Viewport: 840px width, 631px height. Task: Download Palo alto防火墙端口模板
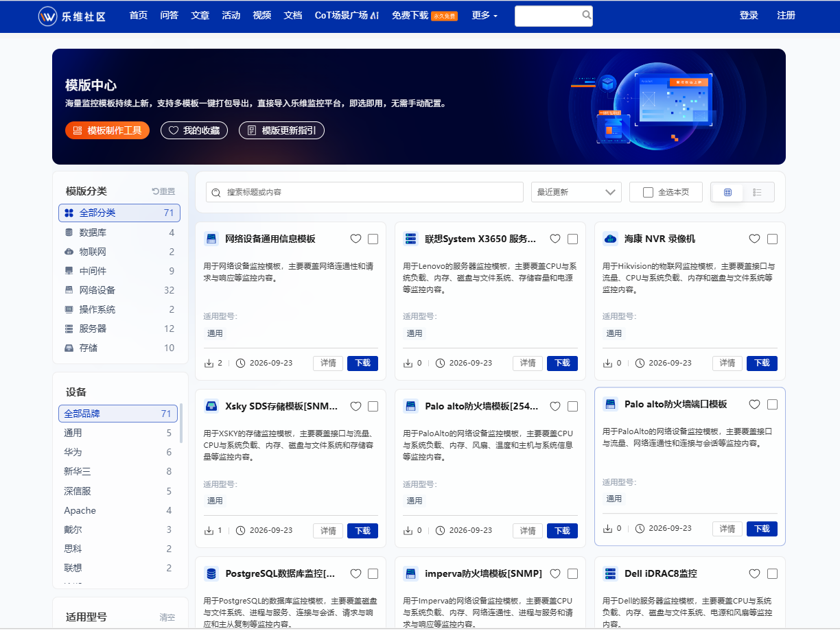tap(762, 529)
